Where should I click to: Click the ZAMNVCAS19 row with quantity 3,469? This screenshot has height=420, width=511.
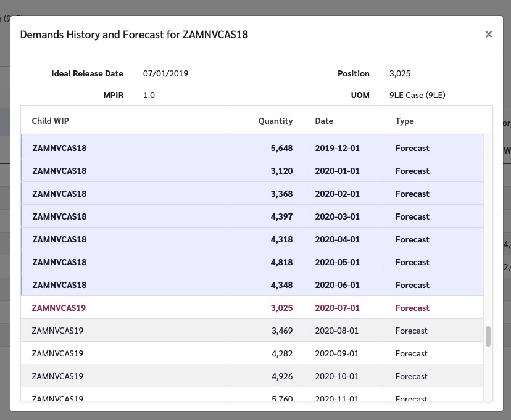pos(252,331)
